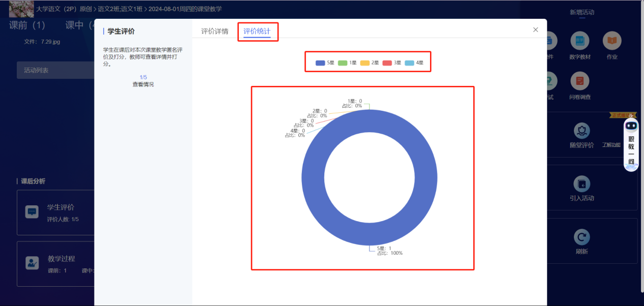This screenshot has height=306, width=644.
Task: Click the 学生评价 chat bubble icon
Action: point(32,212)
